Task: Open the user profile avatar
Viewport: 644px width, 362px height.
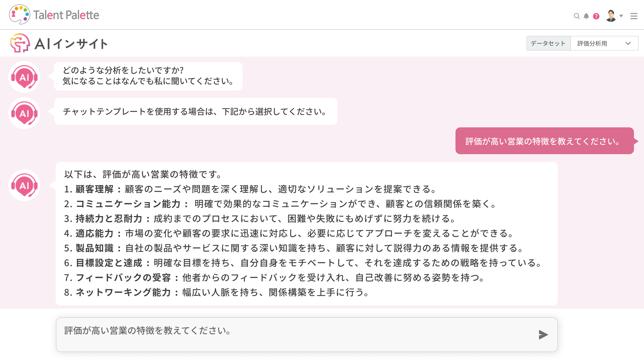Action: click(611, 16)
